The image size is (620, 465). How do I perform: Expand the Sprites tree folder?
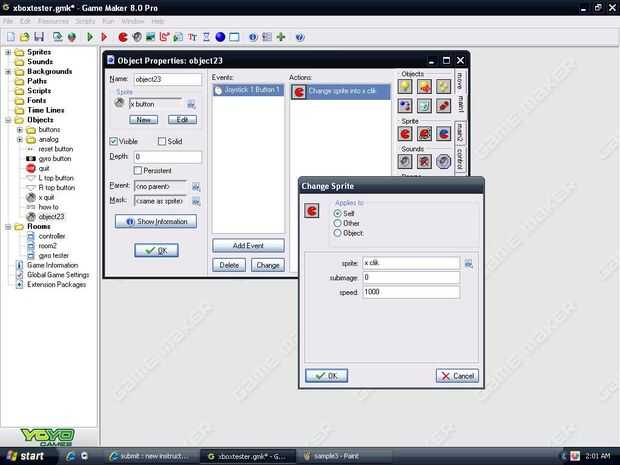point(8,52)
